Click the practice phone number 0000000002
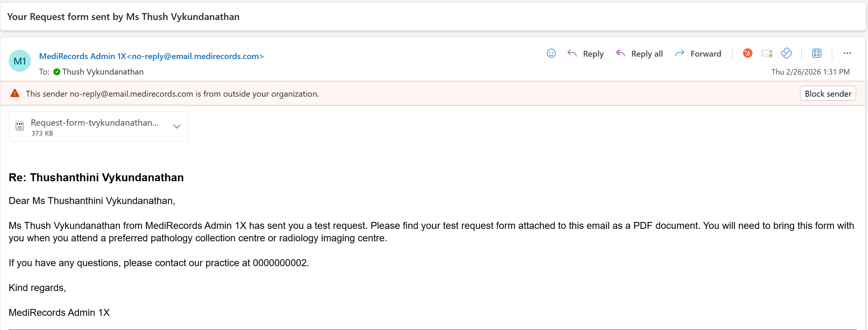 click(x=280, y=263)
